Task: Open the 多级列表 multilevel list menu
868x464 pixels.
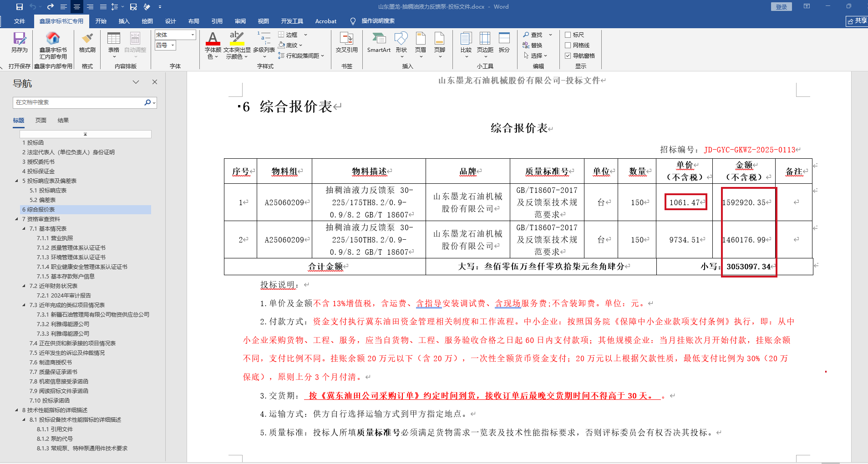Action: 264,45
